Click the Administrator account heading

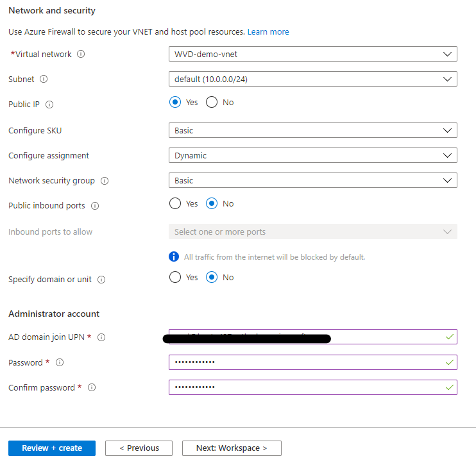54,314
